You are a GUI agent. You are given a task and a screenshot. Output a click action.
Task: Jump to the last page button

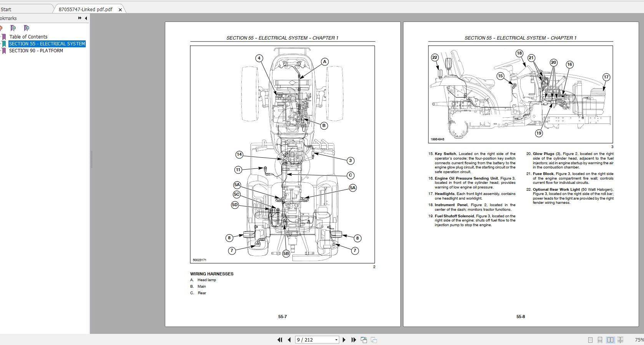pos(354,340)
